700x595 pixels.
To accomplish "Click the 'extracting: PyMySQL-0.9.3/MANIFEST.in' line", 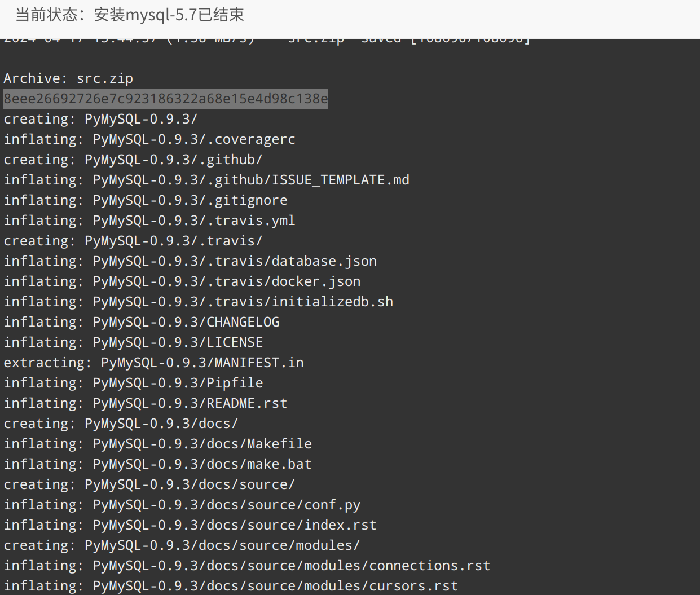I will (153, 363).
